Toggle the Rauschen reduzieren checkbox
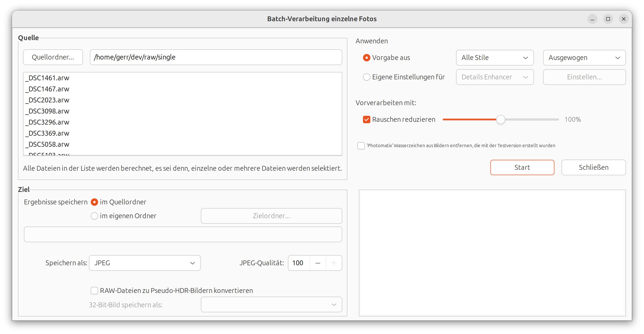Screen dimensions: 644x334 (x=366, y=119)
